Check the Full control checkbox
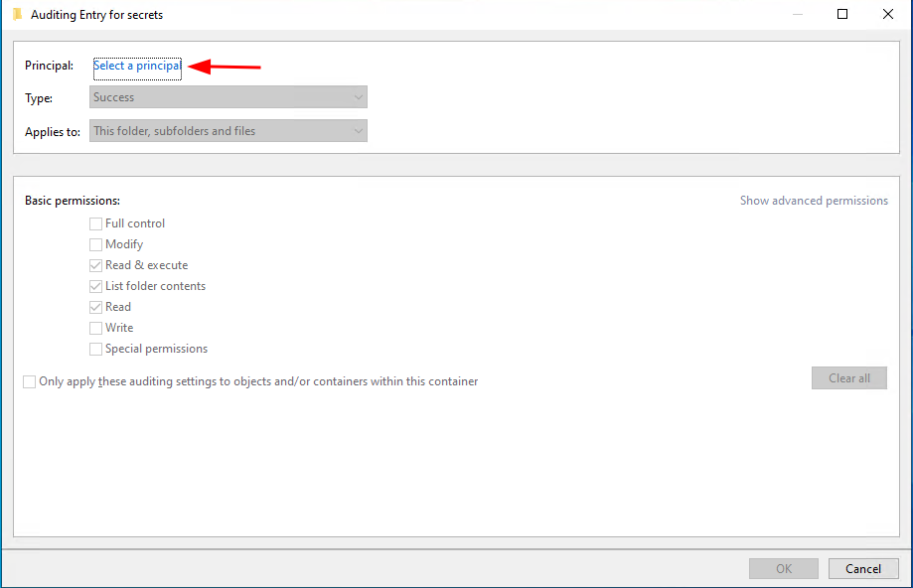 pyautogui.click(x=96, y=223)
